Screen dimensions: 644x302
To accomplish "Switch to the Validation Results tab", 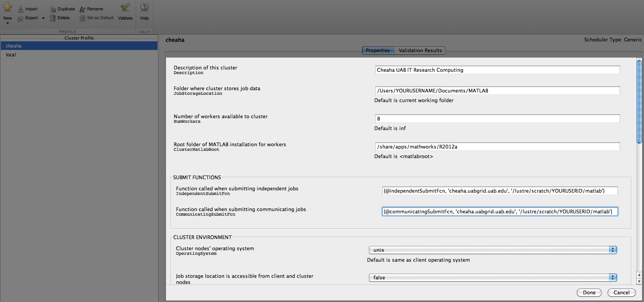I will (420, 51).
